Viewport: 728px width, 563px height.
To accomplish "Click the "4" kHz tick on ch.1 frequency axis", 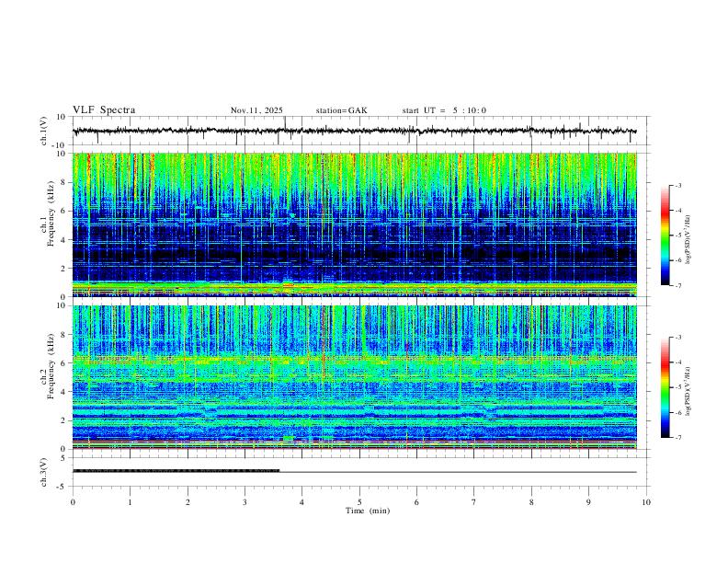I will coord(64,240).
